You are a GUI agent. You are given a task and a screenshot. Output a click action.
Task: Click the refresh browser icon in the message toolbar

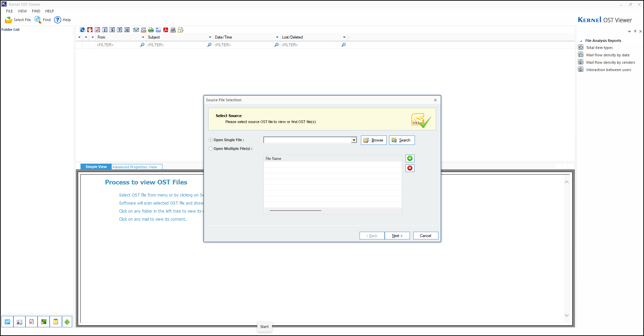83,30
